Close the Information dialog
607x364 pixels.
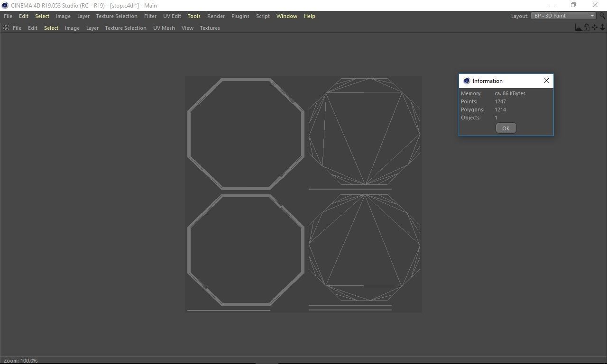pos(546,81)
